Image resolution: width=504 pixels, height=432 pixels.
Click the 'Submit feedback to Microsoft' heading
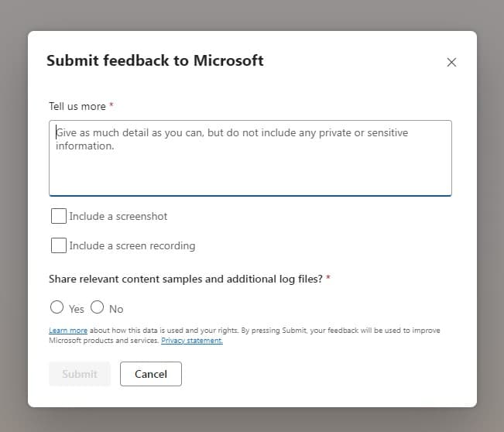[x=155, y=60]
